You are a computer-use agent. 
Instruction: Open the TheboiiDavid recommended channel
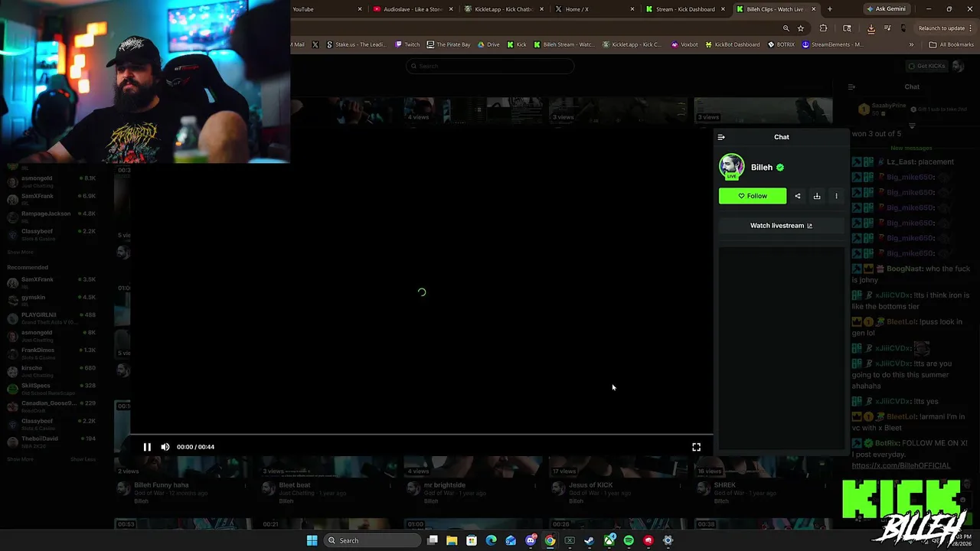tap(52, 441)
